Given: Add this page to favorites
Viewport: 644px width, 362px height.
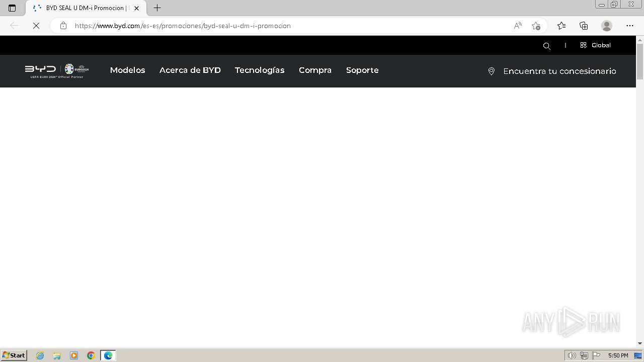Looking at the screenshot, I should [536, 26].
